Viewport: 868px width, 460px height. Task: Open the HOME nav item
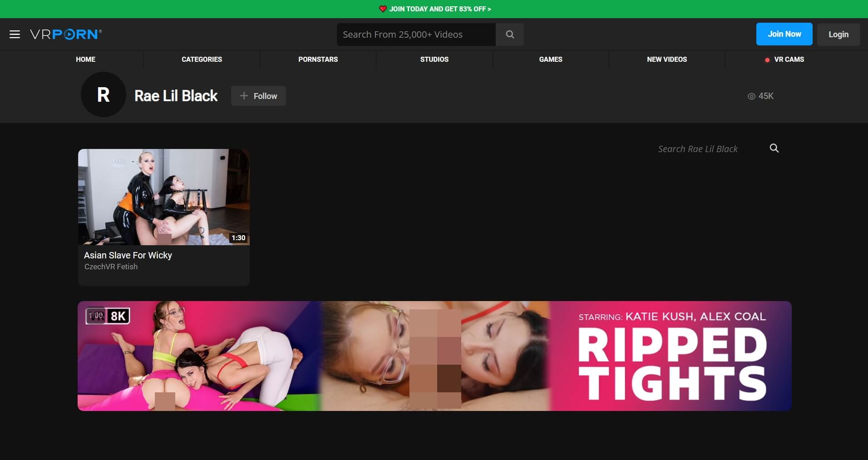pos(85,59)
